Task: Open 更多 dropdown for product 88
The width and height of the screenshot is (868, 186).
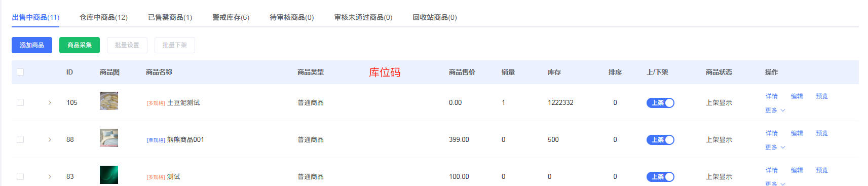Action: [775, 147]
